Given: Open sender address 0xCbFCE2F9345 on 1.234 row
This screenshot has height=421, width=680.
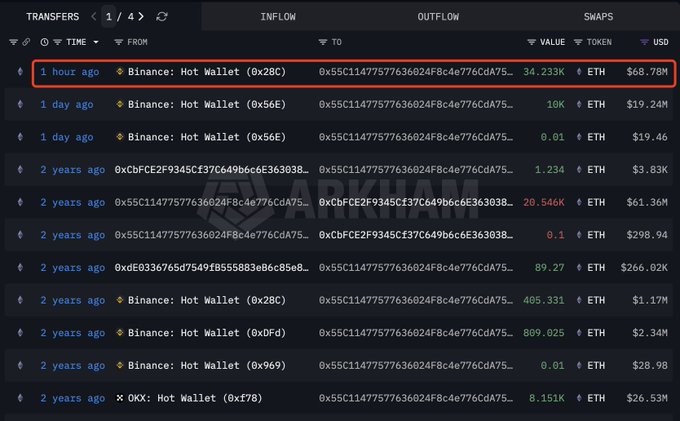Looking at the screenshot, I should 212,170.
